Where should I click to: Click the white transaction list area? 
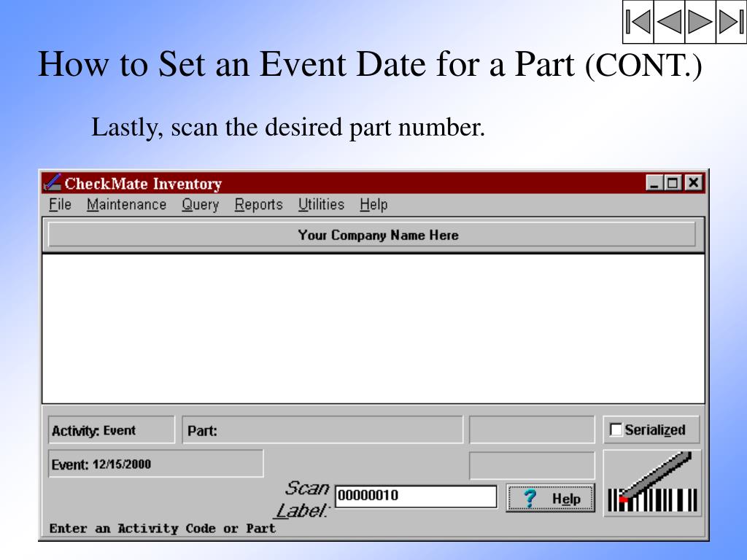pos(373,329)
